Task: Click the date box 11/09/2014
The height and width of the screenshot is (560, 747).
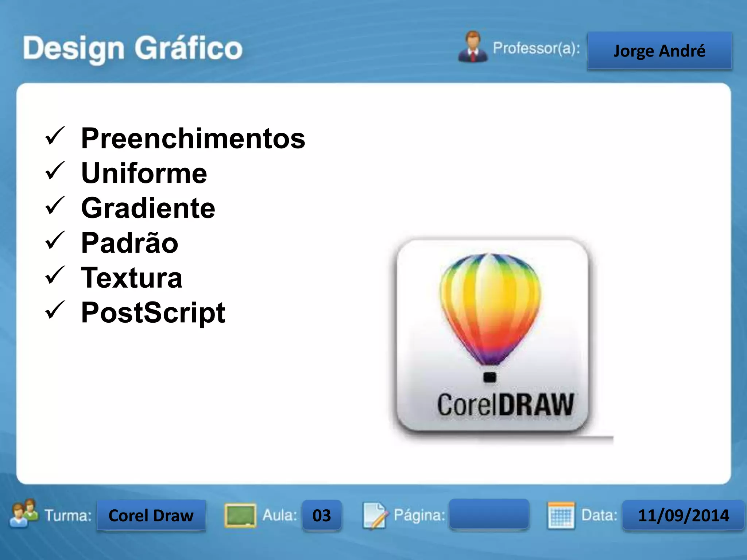Action: pos(683,516)
